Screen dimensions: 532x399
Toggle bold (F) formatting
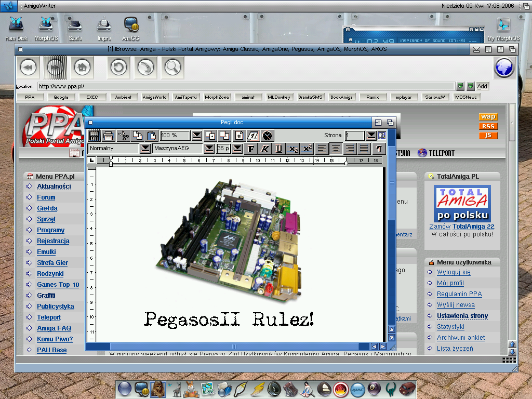251,149
